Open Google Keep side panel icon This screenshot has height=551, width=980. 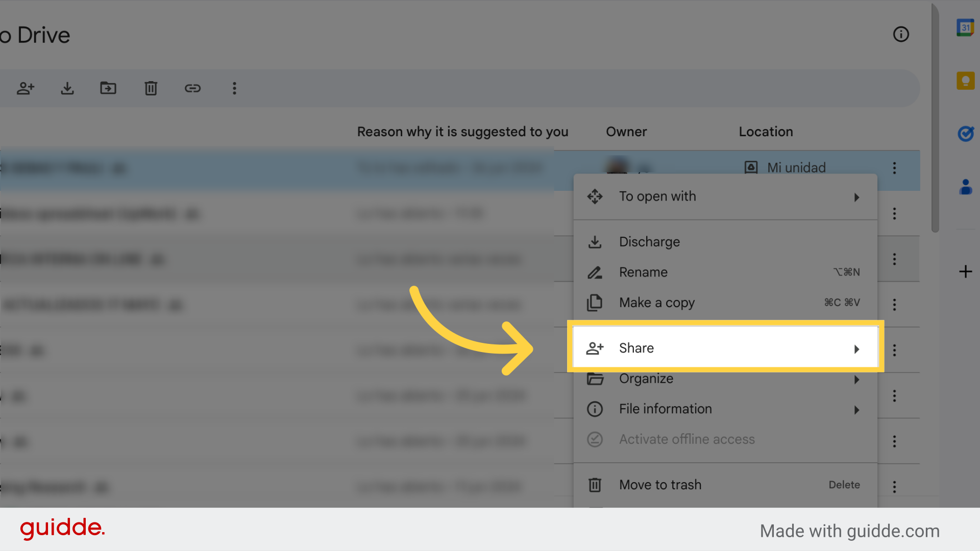point(965,81)
